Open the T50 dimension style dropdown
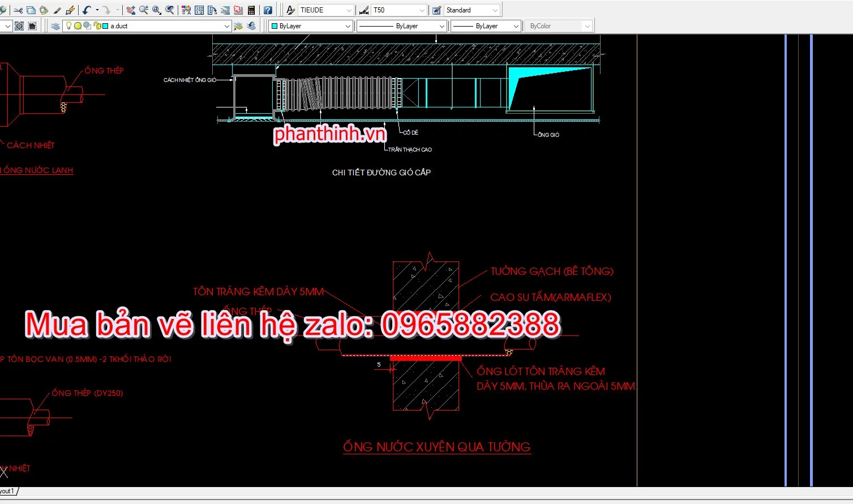 pyautogui.click(x=422, y=10)
